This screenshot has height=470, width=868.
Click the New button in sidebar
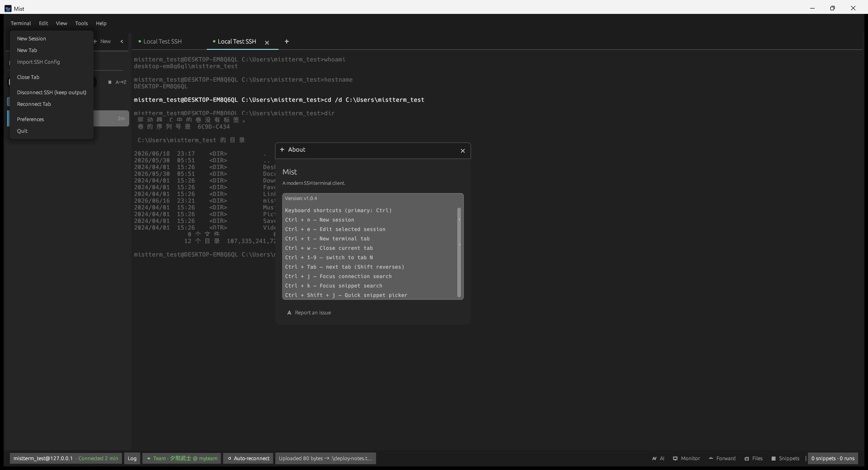click(x=102, y=41)
